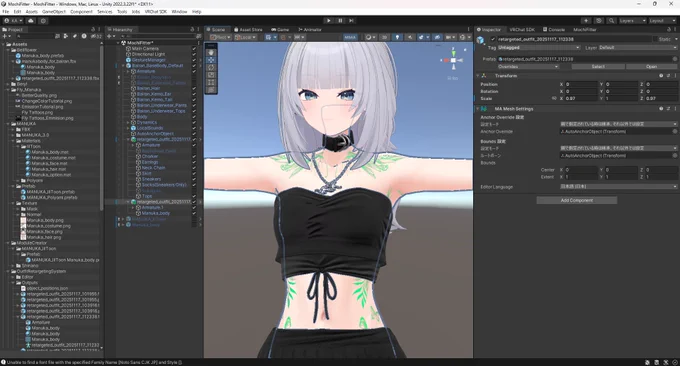This screenshot has height=366, width=680.
Task: Toggle hidden objects visibility in Scene toolbar
Action: [x=437, y=37]
